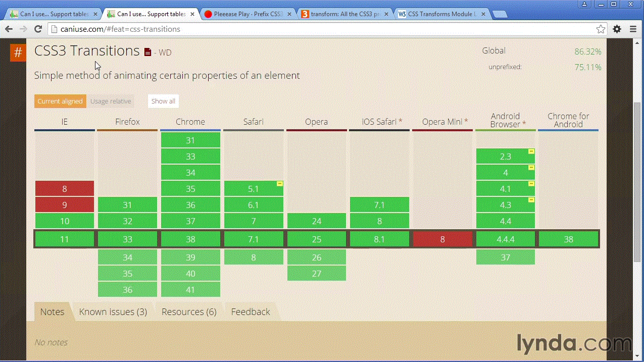Click the Chrome for Android header
This screenshot has width=644, height=362.
[x=569, y=120]
